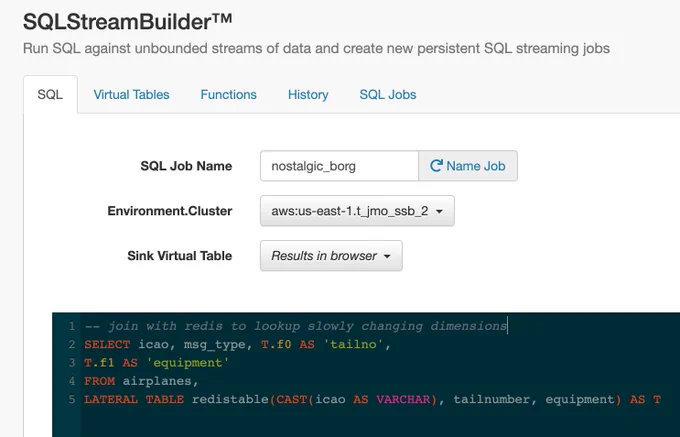Click the SQLStreamBuilder title heading
The image size is (680, 437).
point(128,22)
